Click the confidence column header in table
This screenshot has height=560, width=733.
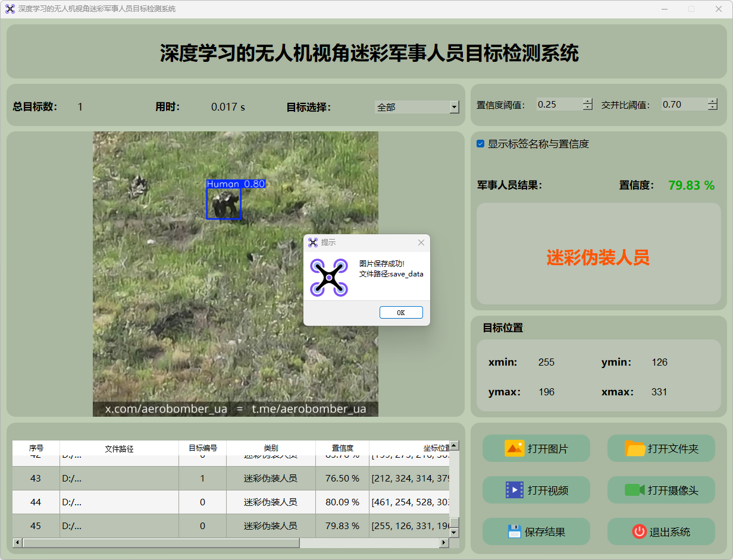coord(342,448)
